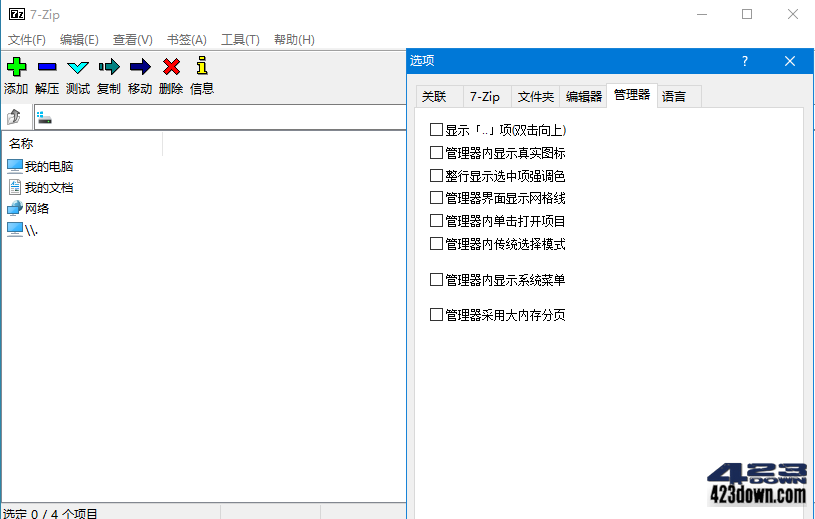Enable 管理器内显示系统菜单 checkbox
Screen dimensions: 815x519
(x=436, y=280)
